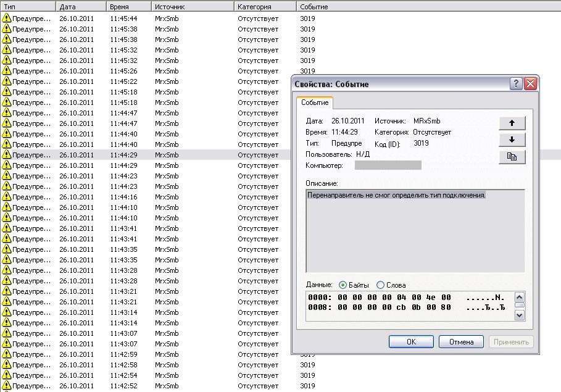Select the warning icon of the 11:42:52 event
Image resolution: width=561 pixels, height=392 pixels.
click(6, 386)
